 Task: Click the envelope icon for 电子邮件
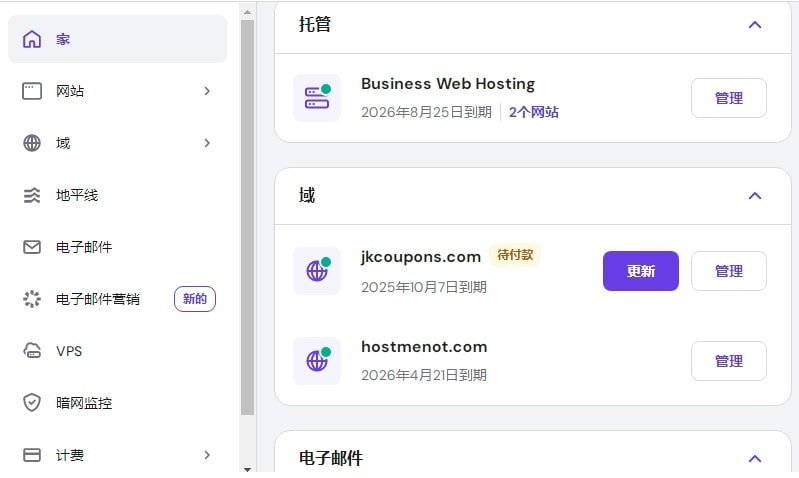tap(32, 247)
